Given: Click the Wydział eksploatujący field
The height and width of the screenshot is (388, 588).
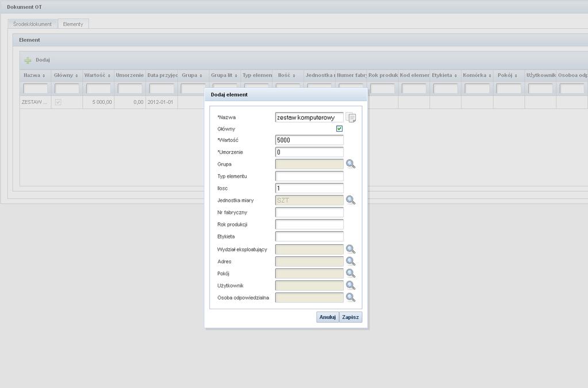Looking at the screenshot, I should tap(309, 249).
